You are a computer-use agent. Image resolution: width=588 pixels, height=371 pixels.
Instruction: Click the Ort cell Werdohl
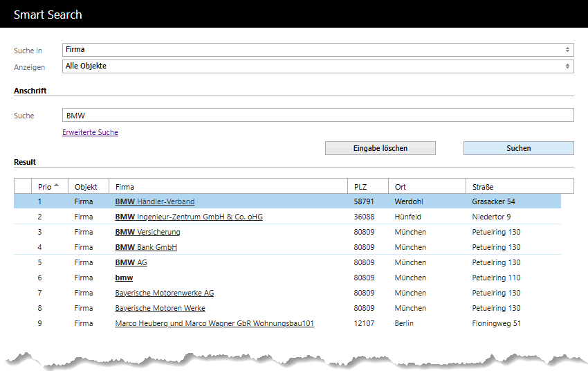pos(409,201)
